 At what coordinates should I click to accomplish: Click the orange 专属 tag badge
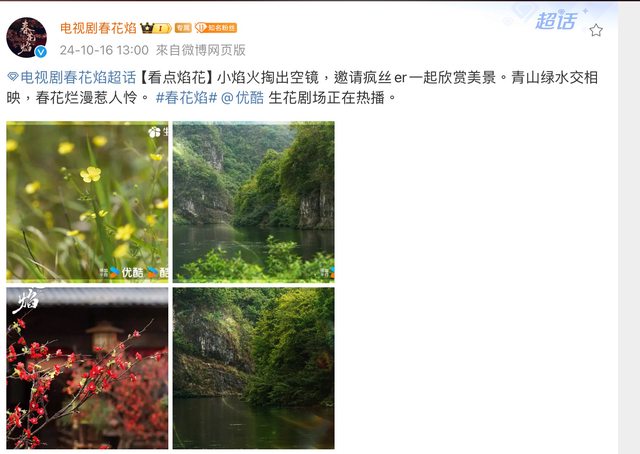[183, 28]
